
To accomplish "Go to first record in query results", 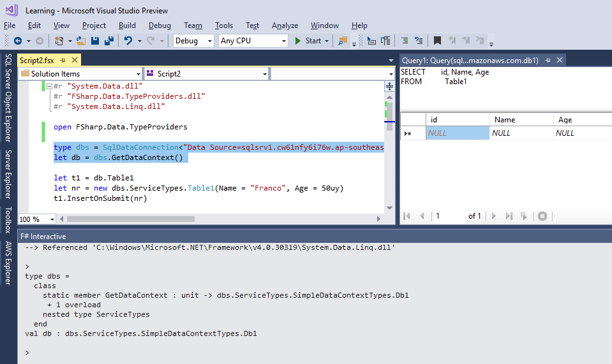I will point(407,216).
